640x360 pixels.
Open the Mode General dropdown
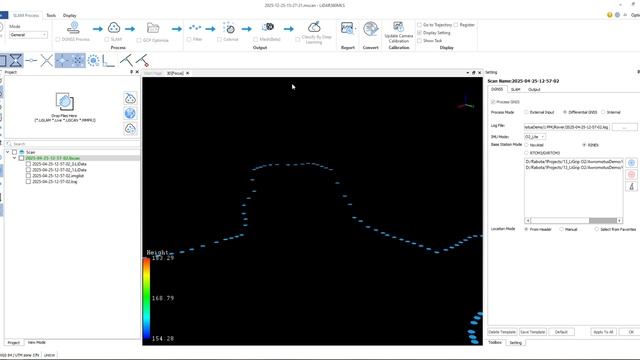tap(28, 35)
